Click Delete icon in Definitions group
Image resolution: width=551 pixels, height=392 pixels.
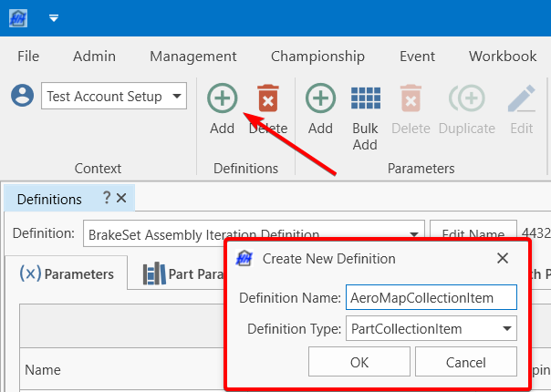point(267,98)
